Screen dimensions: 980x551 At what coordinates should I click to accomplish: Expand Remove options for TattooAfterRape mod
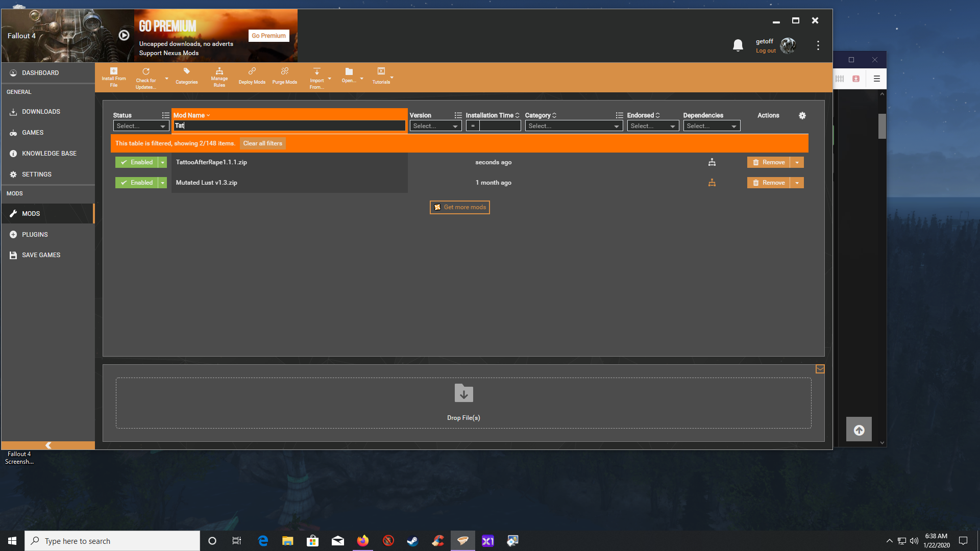point(797,162)
